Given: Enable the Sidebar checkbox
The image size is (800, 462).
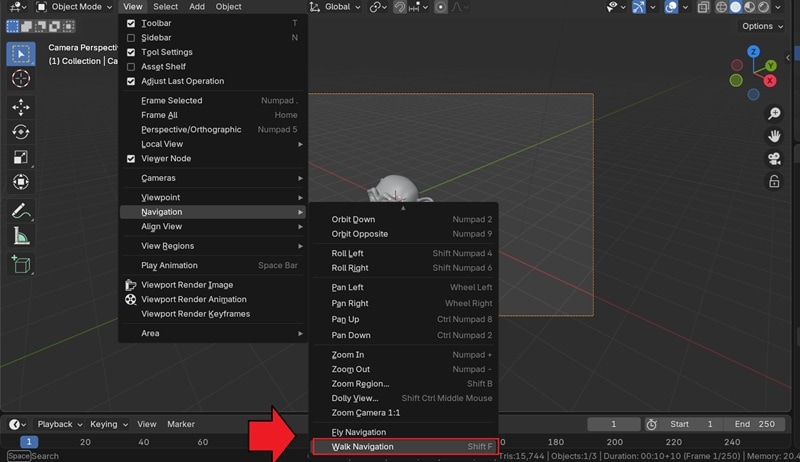Looking at the screenshot, I should [131, 38].
